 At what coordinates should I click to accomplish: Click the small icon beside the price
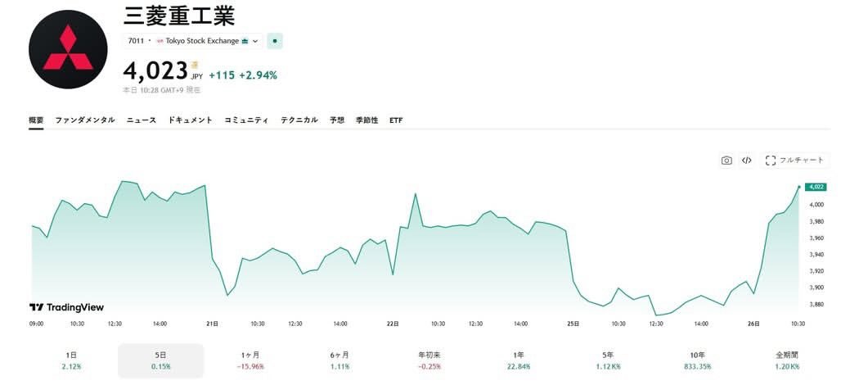195,66
